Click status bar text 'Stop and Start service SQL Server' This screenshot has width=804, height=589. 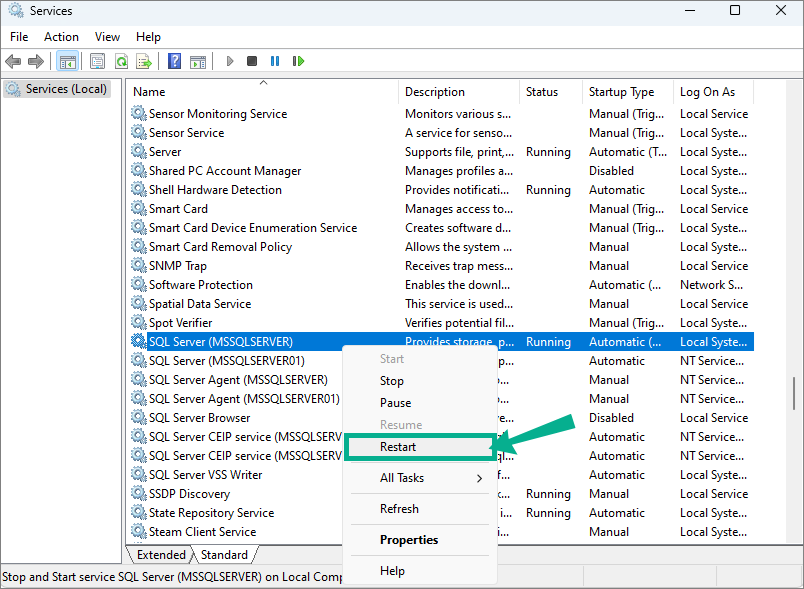click(88, 577)
